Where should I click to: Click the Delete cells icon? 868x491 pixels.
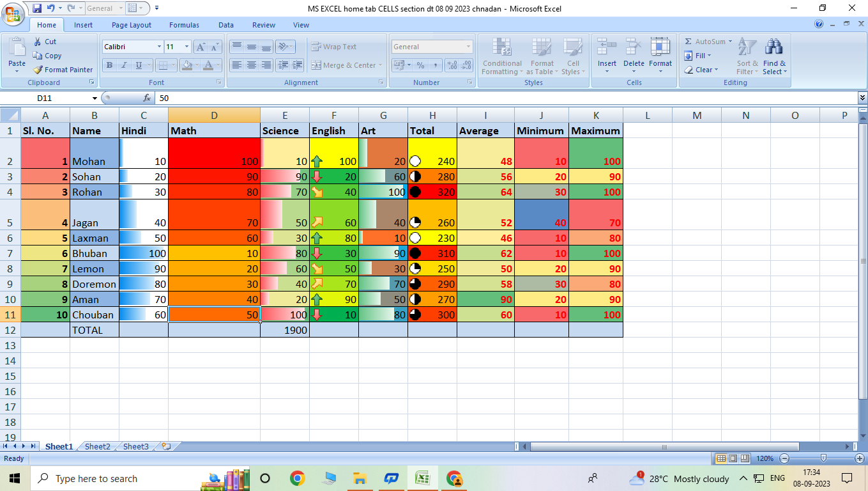coord(634,49)
